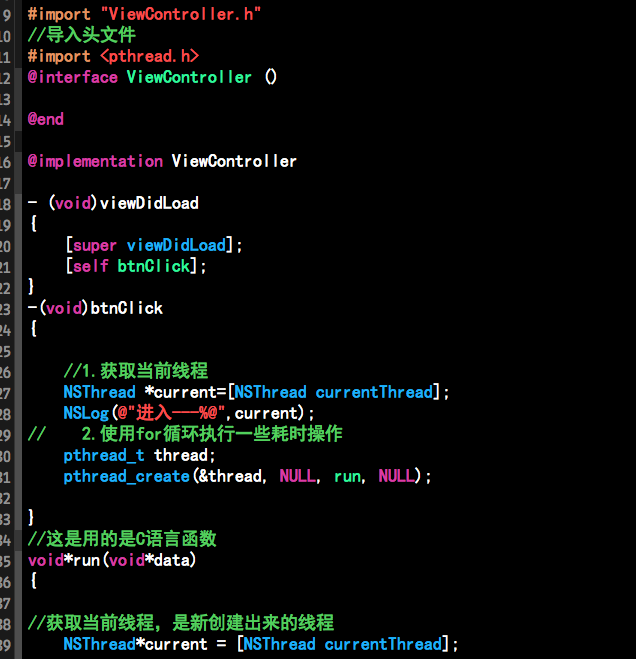Click the "ViewController.h" import string

point(181,14)
